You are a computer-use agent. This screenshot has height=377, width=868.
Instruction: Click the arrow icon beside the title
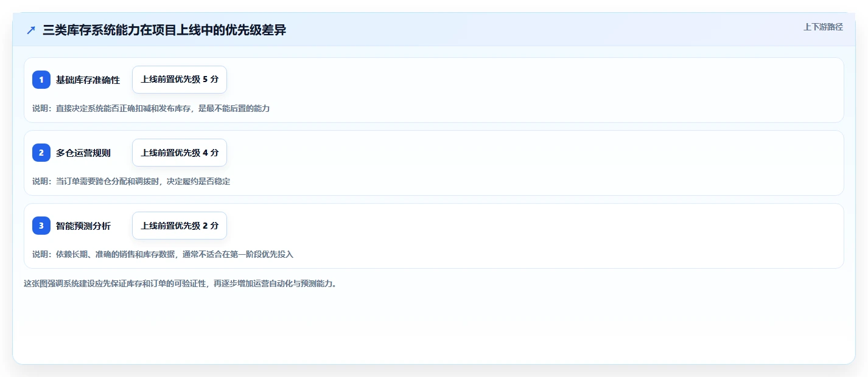(x=31, y=30)
